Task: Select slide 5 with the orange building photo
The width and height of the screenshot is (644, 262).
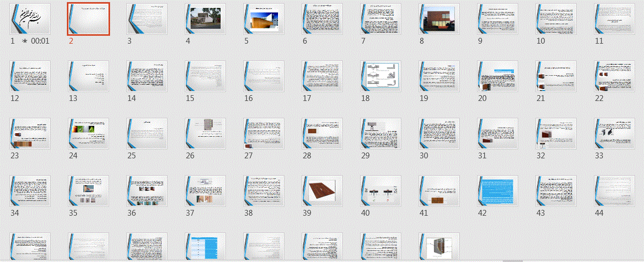Action: tap(264, 19)
